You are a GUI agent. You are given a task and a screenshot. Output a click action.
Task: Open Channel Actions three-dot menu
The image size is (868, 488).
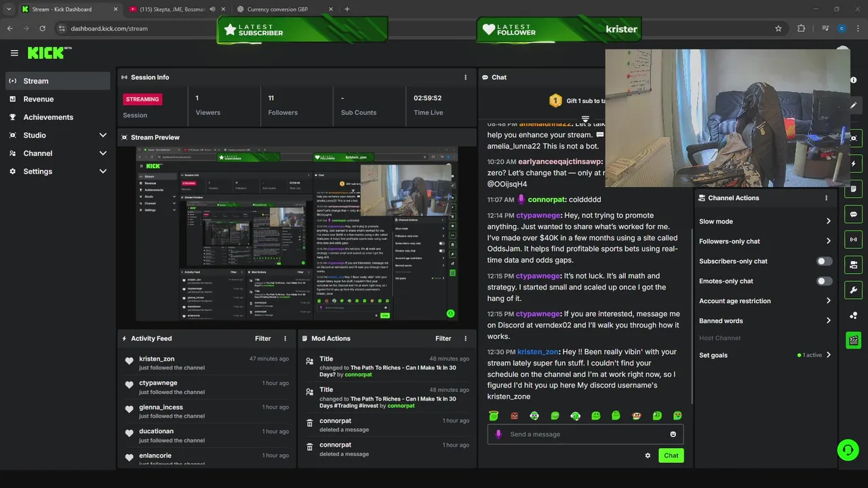point(826,198)
